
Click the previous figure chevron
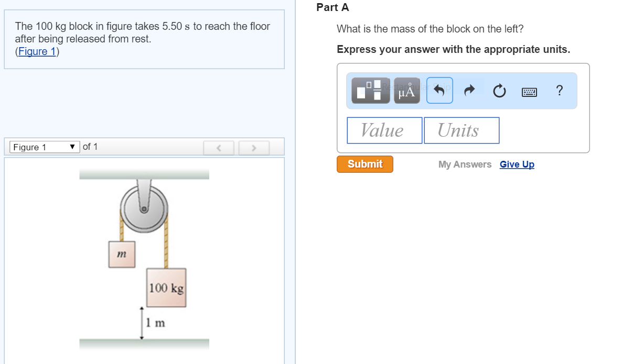pyautogui.click(x=219, y=148)
